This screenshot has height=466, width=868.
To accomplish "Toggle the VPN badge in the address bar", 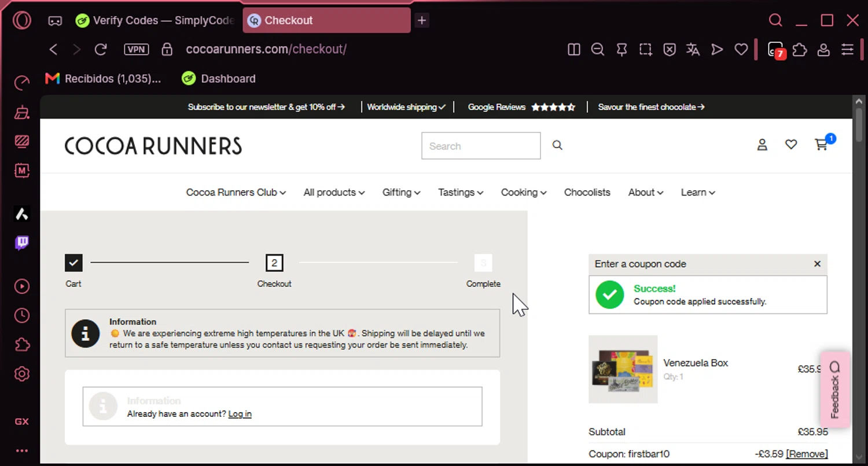I will pos(137,50).
